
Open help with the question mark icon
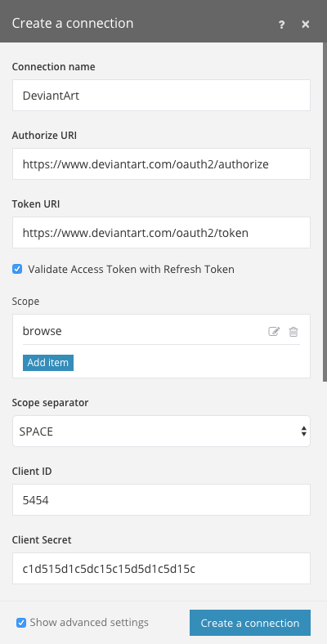point(281,25)
